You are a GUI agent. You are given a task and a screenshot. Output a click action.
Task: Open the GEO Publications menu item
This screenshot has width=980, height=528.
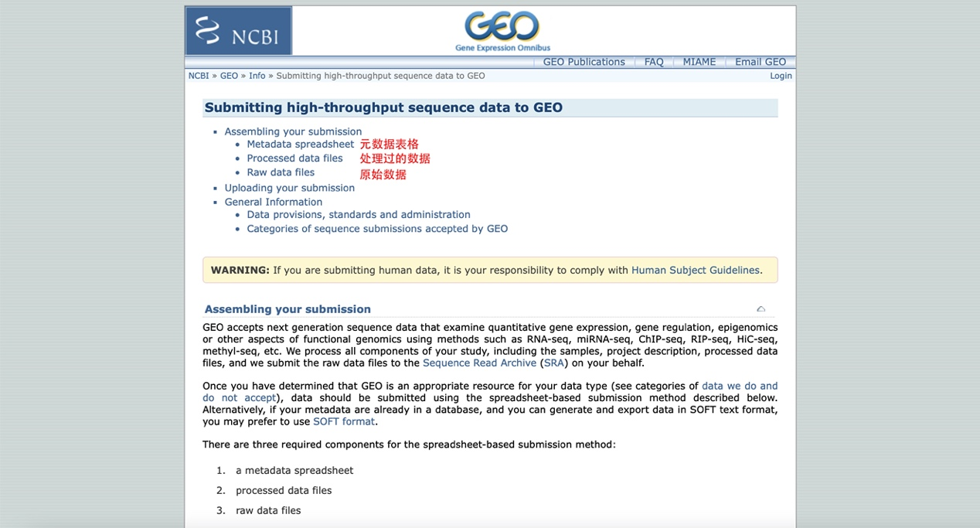[584, 62]
